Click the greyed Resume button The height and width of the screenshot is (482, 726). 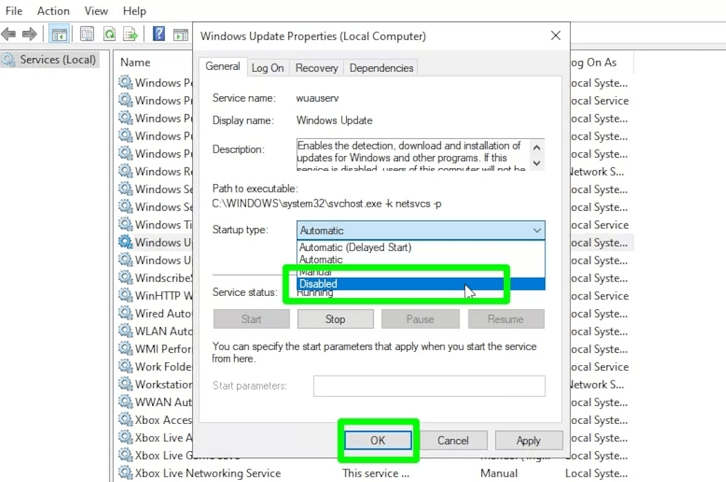coord(506,319)
